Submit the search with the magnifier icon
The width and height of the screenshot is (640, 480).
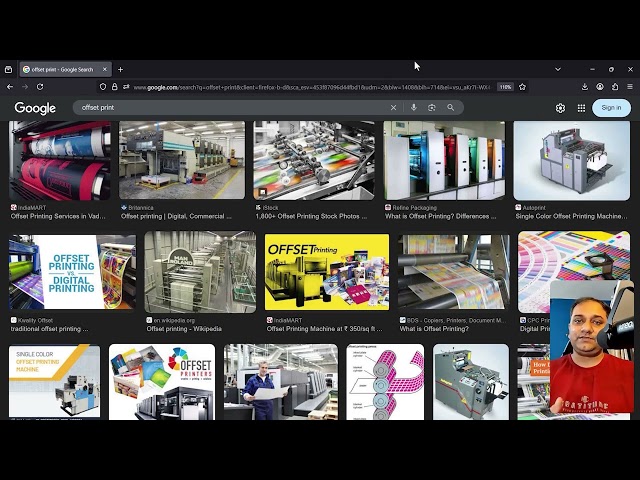click(x=451, y=107)
